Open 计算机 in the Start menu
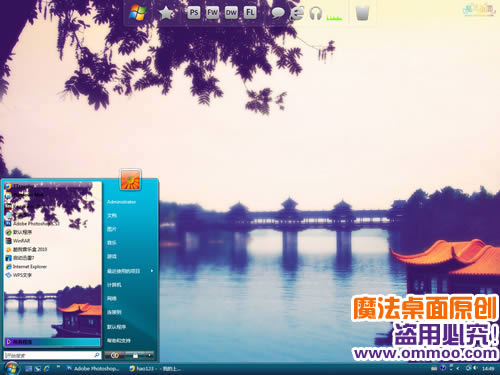This screenshot has width=500, height=375. click(x=114, y=285)
